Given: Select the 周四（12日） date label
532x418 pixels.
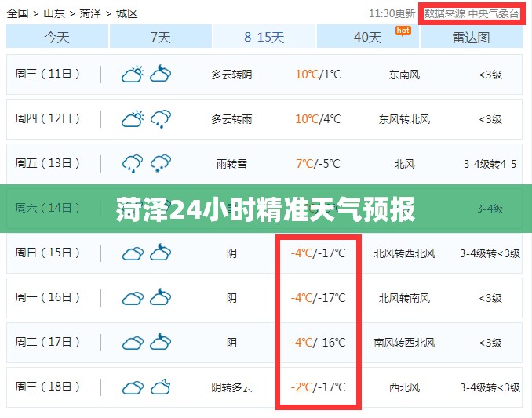Looking at the screenshot, I should coord(47,118).
